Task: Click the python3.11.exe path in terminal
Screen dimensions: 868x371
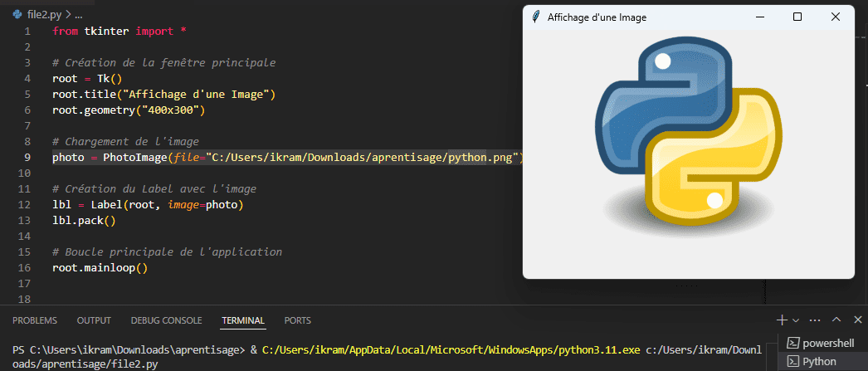Action: coord(451,350)
